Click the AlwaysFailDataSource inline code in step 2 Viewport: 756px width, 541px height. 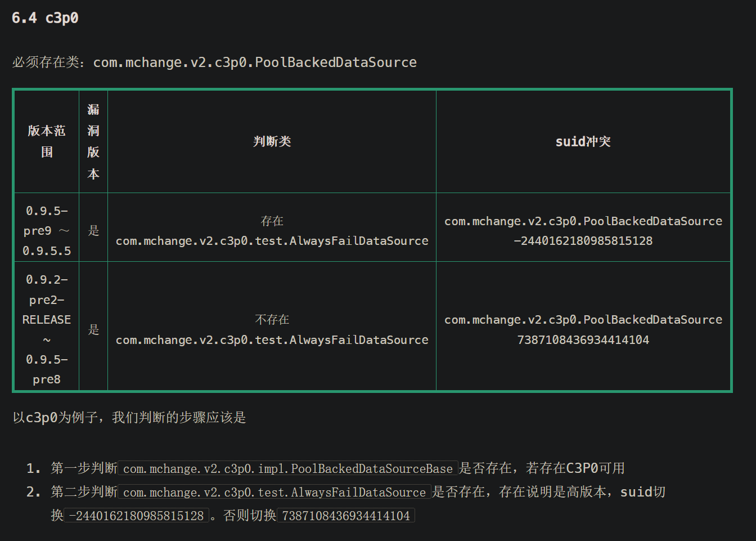274,492
